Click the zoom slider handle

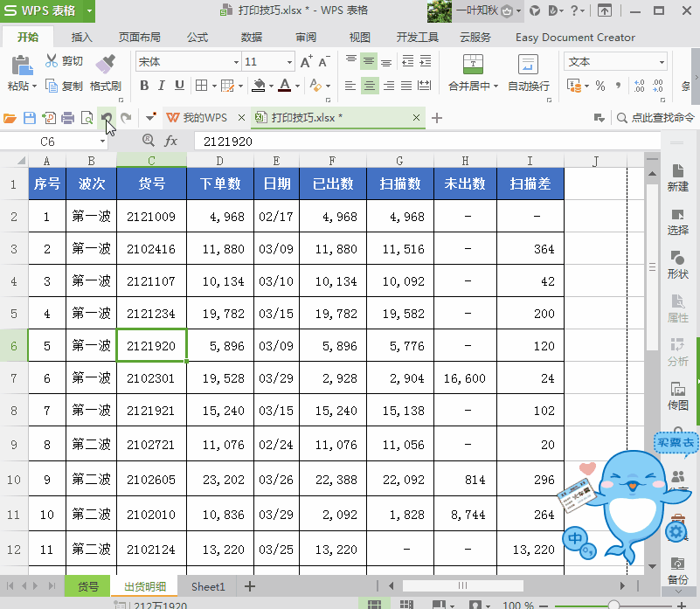click(613, 605)
